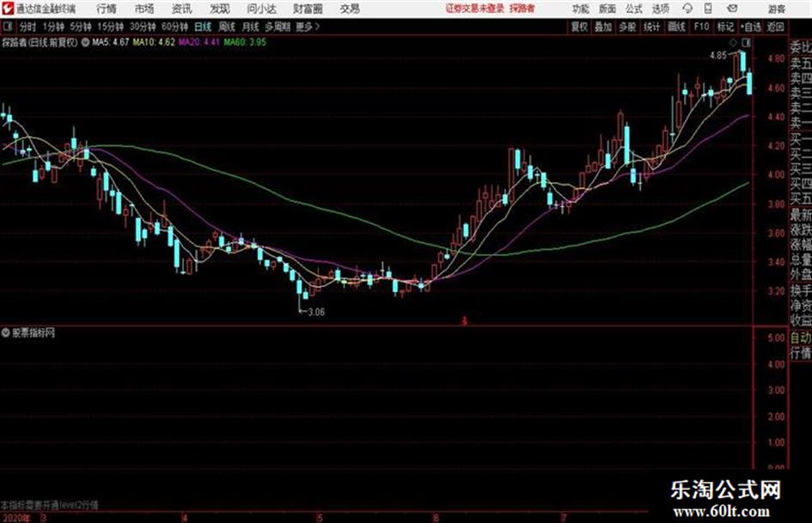Click the MA20: 4.41 indicator label

[x=199, y=42]
